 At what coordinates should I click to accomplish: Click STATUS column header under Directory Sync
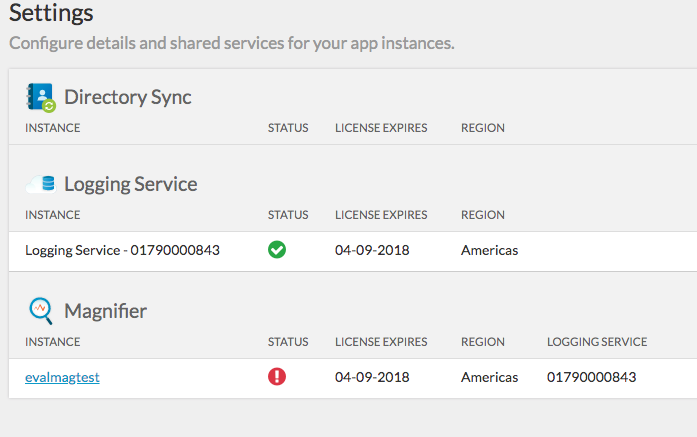pos(288,128)
